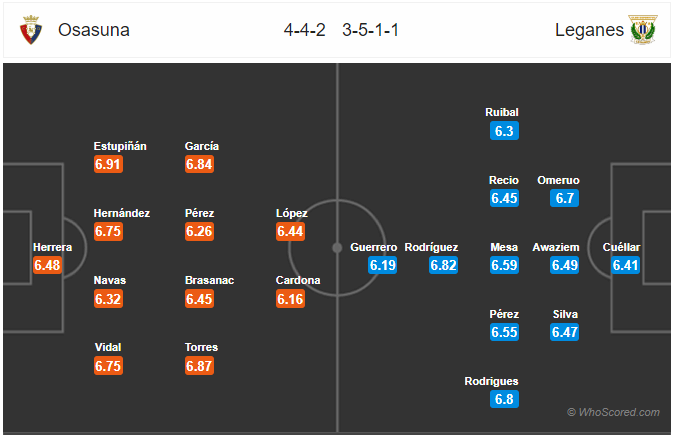Viewport: 675px width, 435px height.
Task: Click Guerrero's 6.19 rating badge
Action: pyautogui.click(x=383, y=265)
